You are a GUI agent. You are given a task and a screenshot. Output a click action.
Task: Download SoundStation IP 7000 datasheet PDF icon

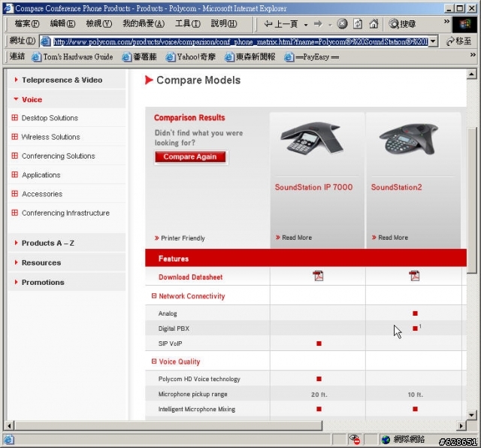[x=318, y=277]
